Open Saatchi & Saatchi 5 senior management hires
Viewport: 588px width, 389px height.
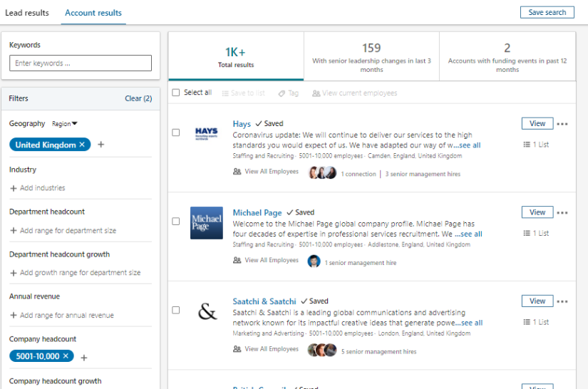tap(378, 351)
